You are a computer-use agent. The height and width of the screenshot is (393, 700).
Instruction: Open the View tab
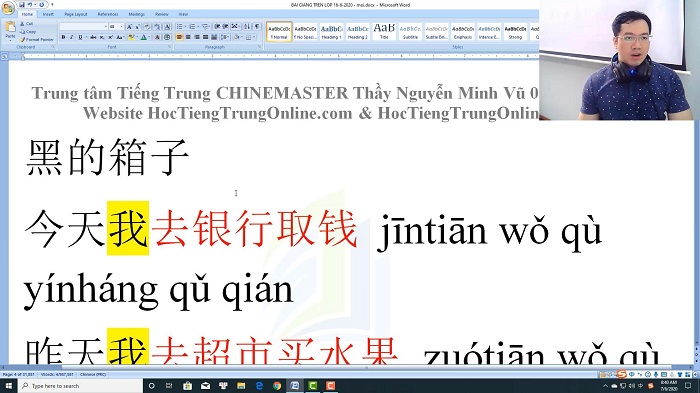tap(183, 14)
